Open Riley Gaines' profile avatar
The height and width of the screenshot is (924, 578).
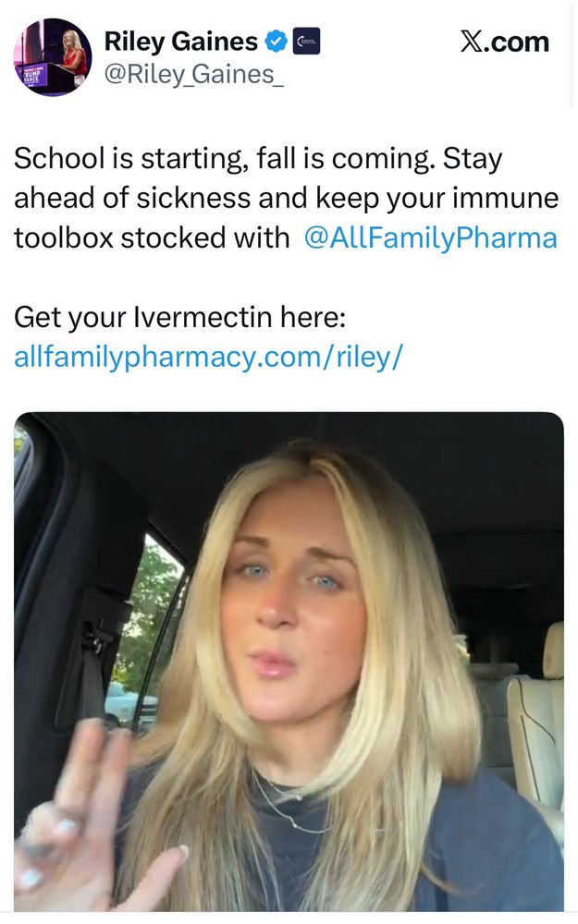pos(53,56)
